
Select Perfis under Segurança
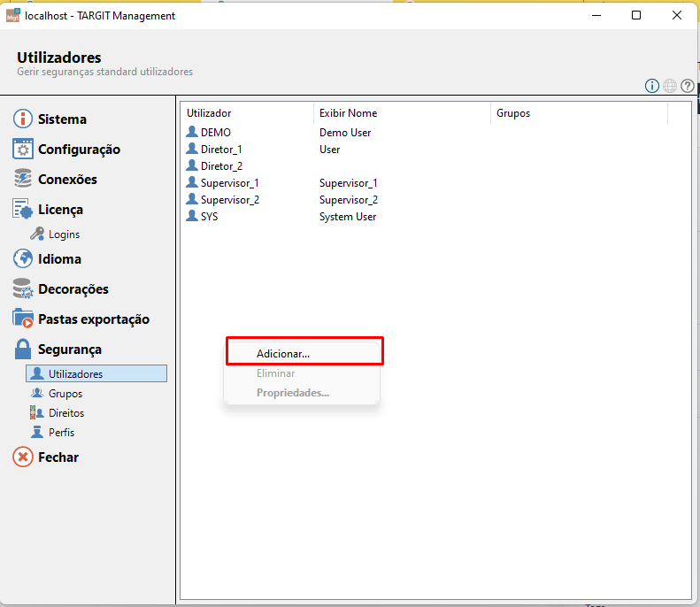[61, 433]
